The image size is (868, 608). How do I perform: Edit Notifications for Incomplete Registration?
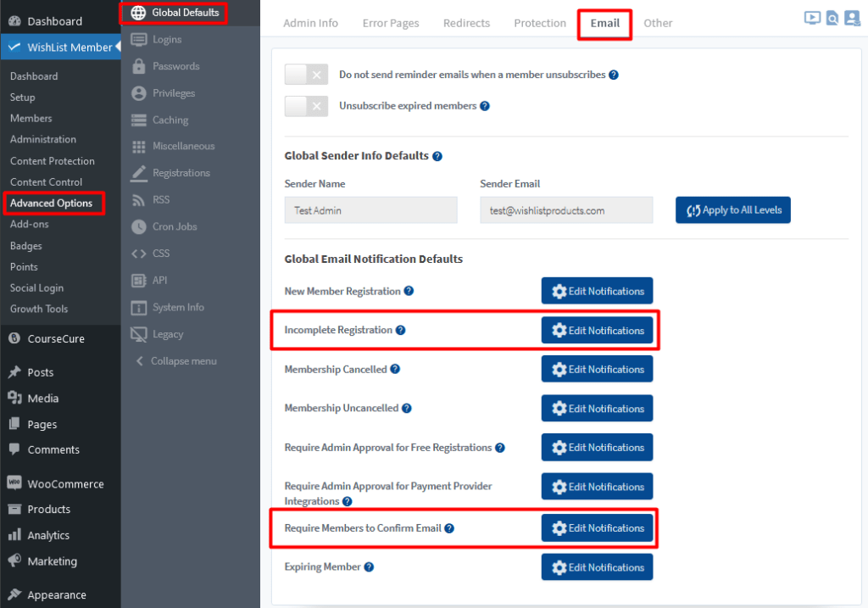[597, 330]
